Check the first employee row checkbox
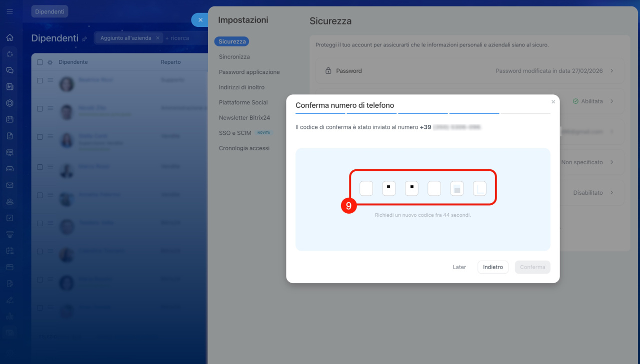Image resolution: width=640 pixels, height=364 pixels. click(x=40, y=80)
